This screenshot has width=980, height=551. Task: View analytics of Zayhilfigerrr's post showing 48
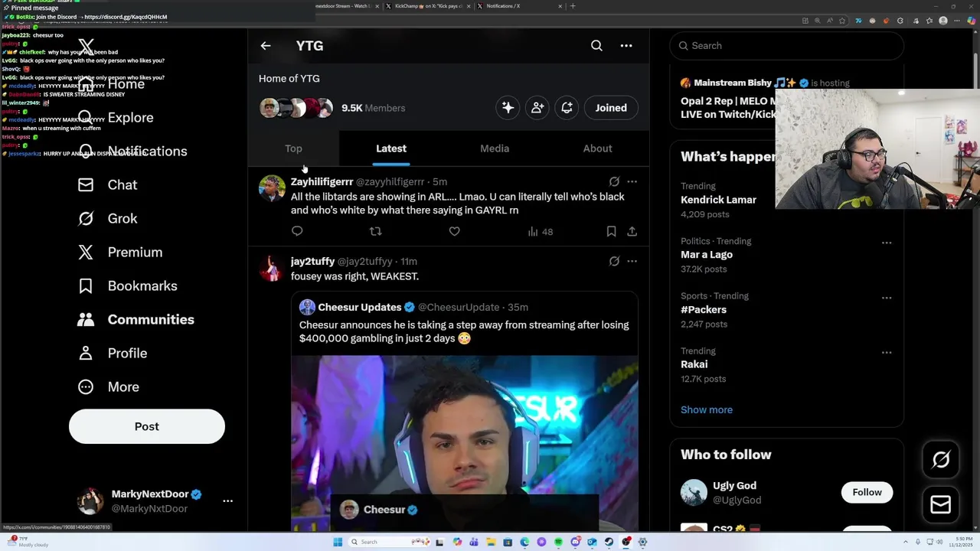pyautogui.click(x=541, y=231)
